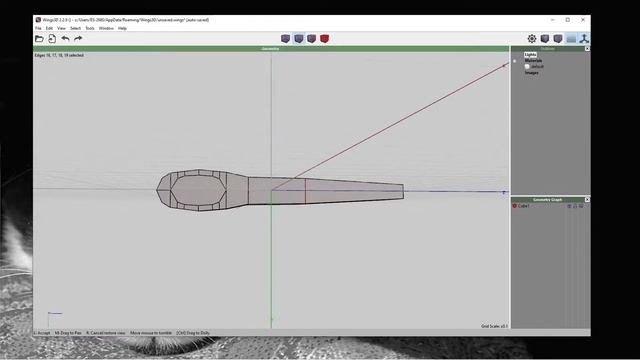640x360 pixels.
Task: Click the default material color swatch
Action: (527, 67)
